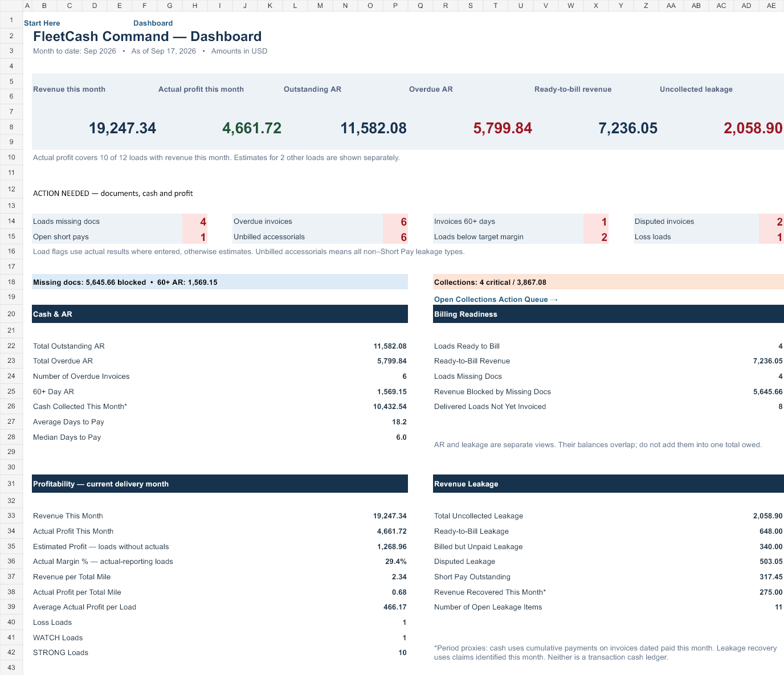This screenshot has width=784, height=675.
Task: Click Outstanding AR value 11,582.08 in KPI band
Action: coord(373,128)
